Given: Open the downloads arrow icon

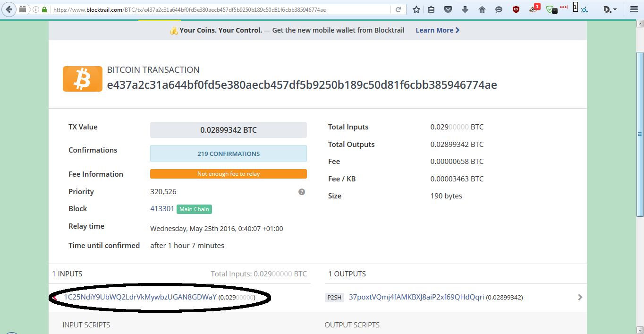Looking at the screenshot, I should [x=465, y=9].
